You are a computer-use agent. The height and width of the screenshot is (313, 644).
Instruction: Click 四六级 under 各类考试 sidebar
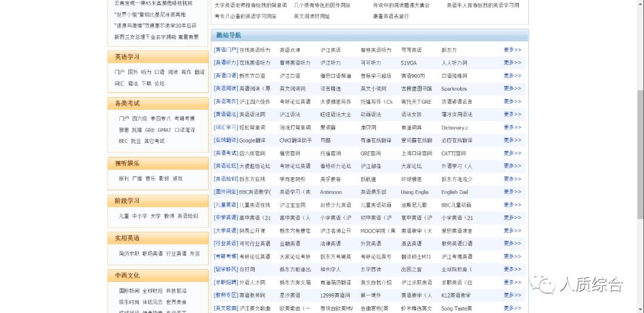pos(140,118)
